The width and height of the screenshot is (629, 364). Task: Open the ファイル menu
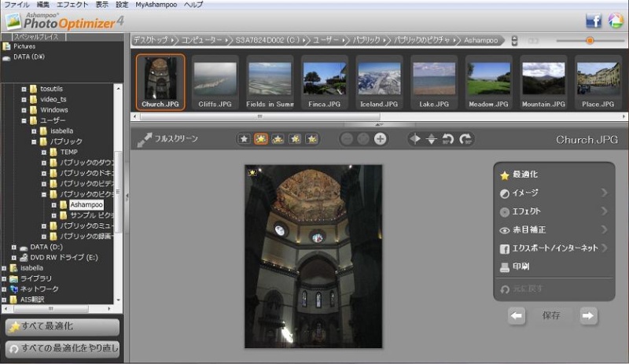pos(17,5)
